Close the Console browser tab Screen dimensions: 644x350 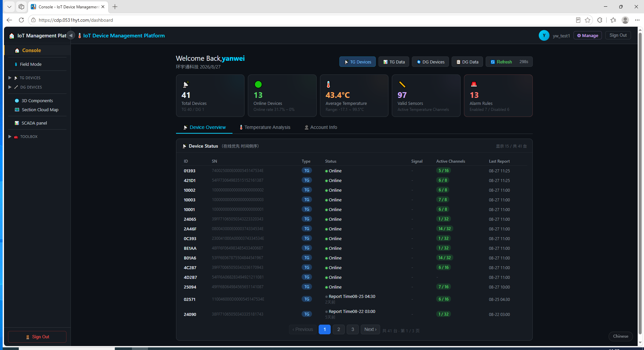103,7
